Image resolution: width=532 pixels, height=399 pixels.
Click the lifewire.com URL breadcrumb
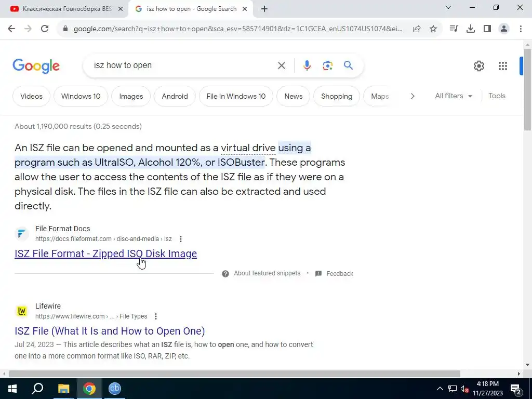click(x=91, y=316)
